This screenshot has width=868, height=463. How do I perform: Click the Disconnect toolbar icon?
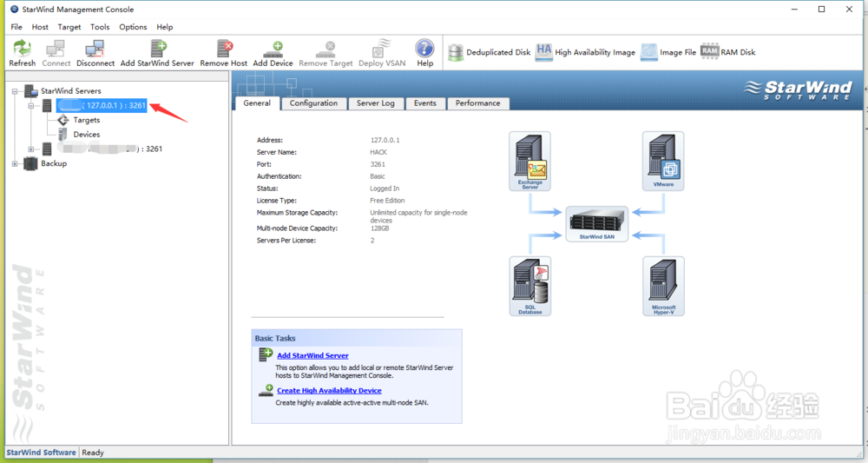tap(95, 49)
